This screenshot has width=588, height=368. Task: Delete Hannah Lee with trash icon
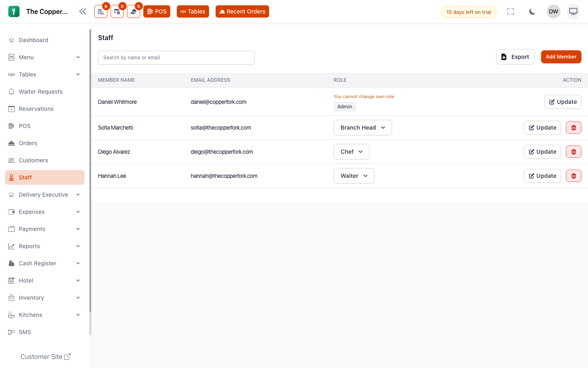tap(574, 176)
